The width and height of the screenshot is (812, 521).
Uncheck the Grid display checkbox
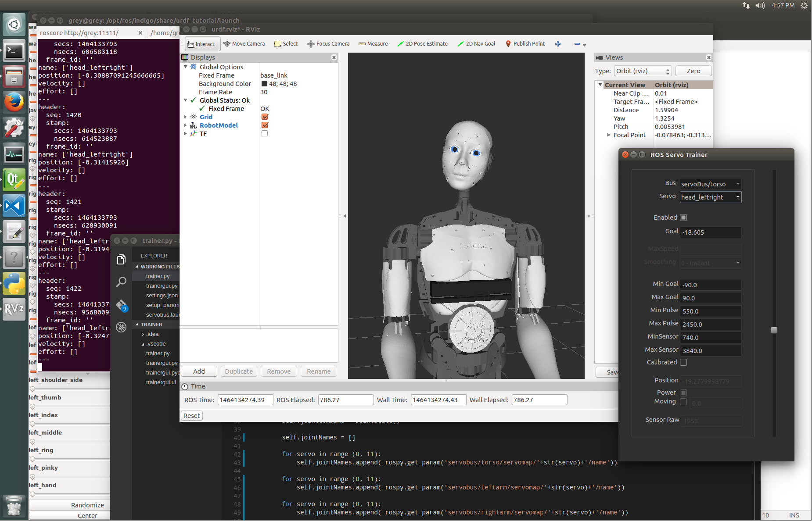(x=265, y=117)
